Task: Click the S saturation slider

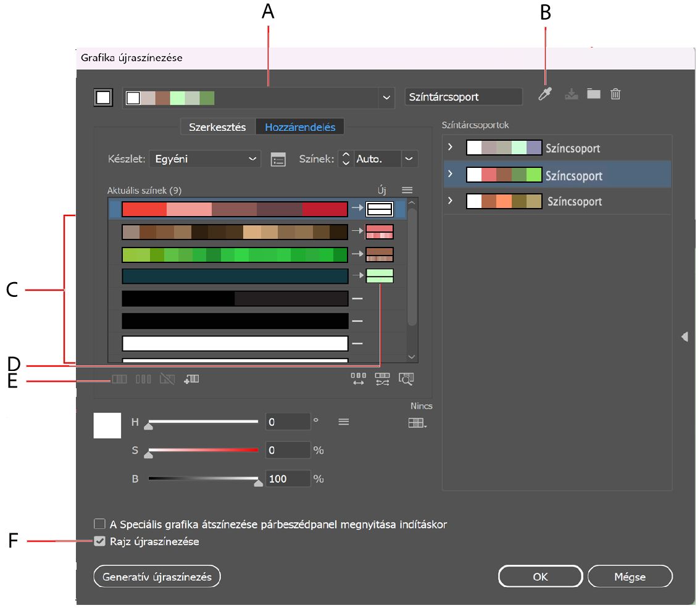Action: 203,450
